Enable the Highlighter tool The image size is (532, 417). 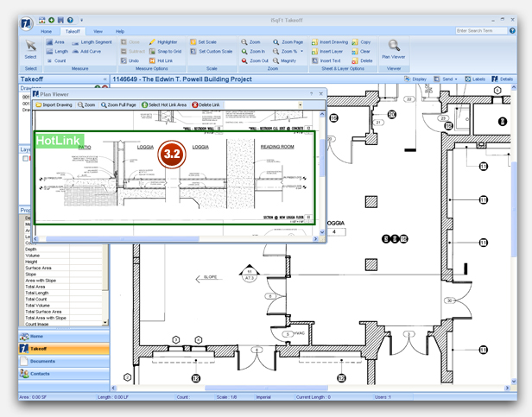163,42
